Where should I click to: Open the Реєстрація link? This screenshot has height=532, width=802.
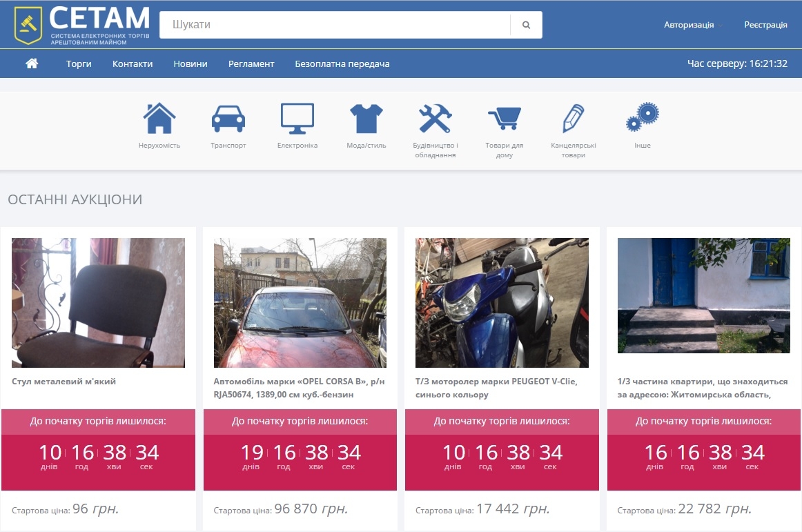tap(765, 25)
